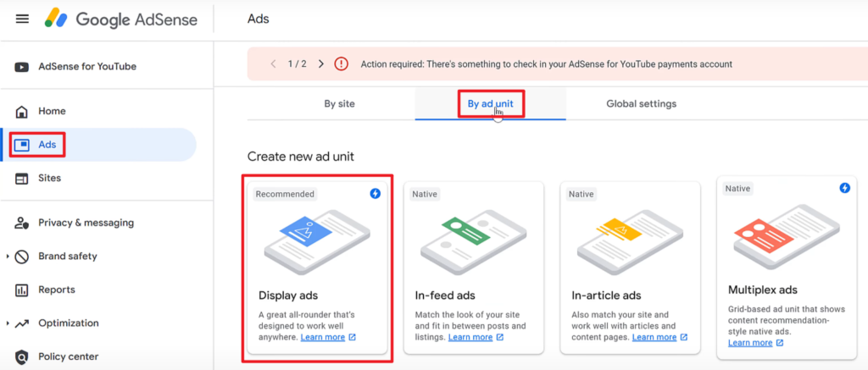Select the In-feed ads card illustration

click(474, 241)
